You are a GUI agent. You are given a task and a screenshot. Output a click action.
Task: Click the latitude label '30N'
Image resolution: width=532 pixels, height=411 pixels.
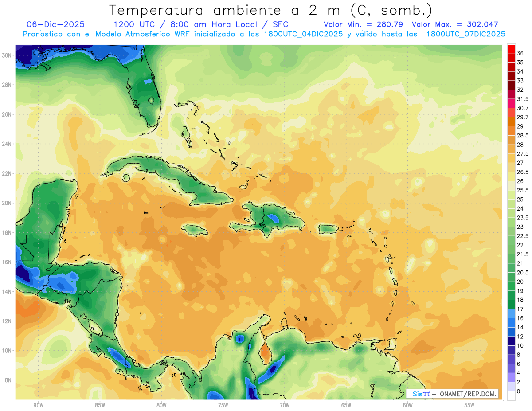[x=7, y=55]
